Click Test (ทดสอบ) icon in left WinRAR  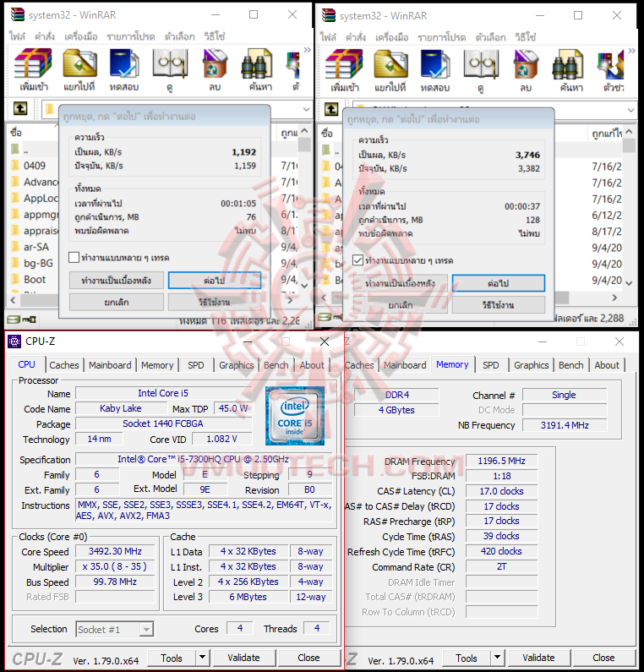[124, 63]
